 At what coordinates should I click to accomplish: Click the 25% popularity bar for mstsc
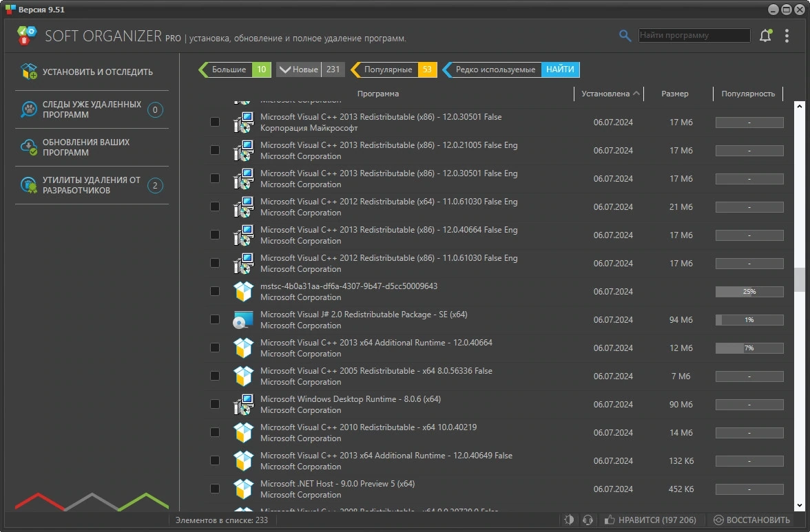749,292
